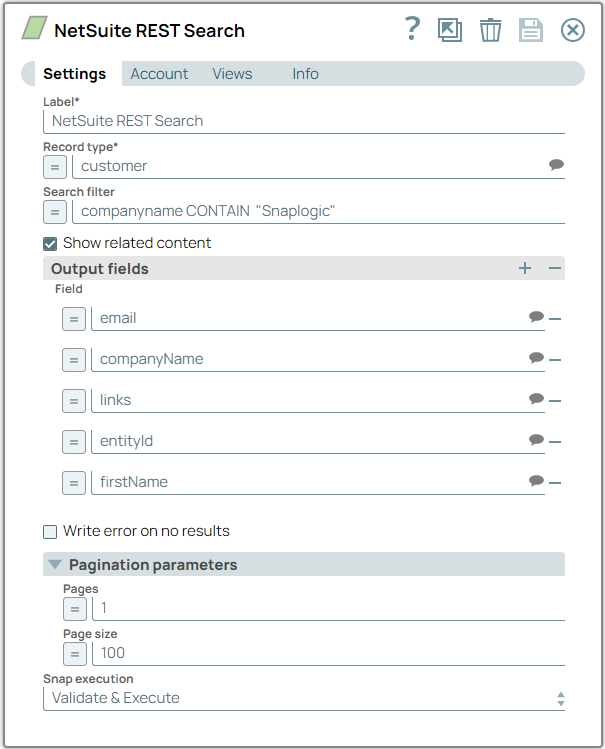Open suggestions bubble for Record type

(556, 165)
